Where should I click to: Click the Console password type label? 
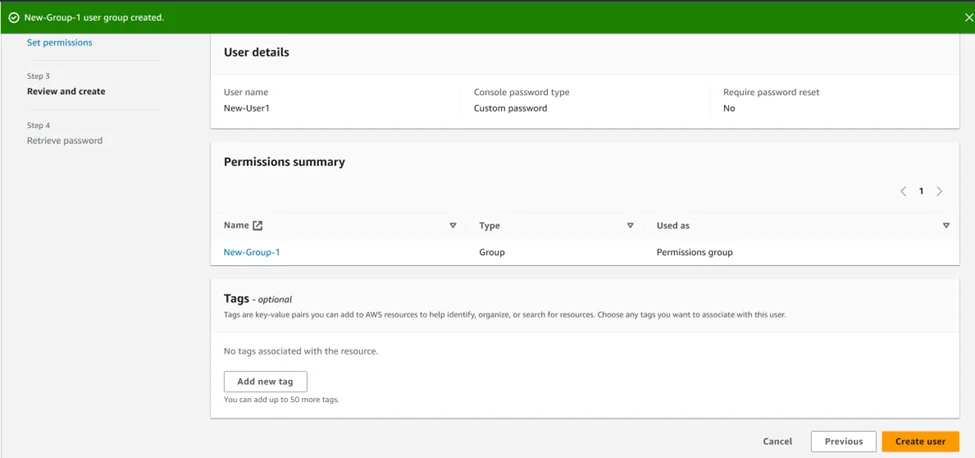click(x=522, y=92)
